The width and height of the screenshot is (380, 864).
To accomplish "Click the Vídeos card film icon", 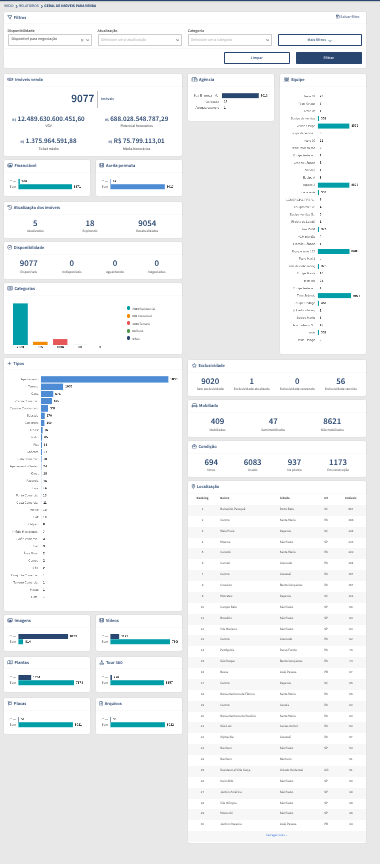I will (102, 620).
